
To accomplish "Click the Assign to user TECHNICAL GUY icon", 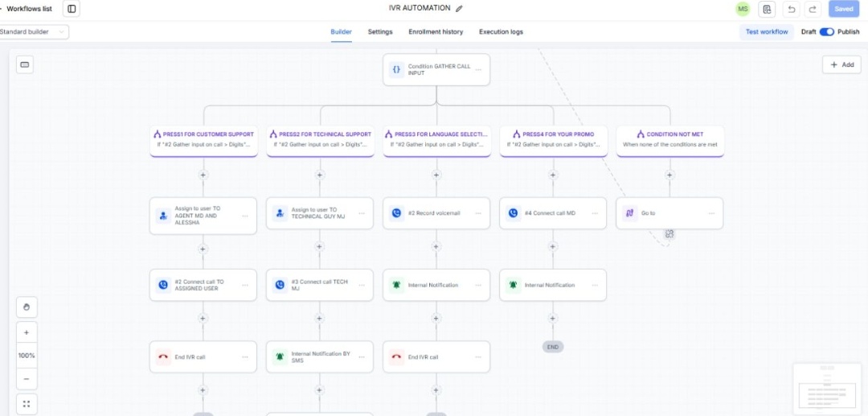I will click(x=280, y=212).
